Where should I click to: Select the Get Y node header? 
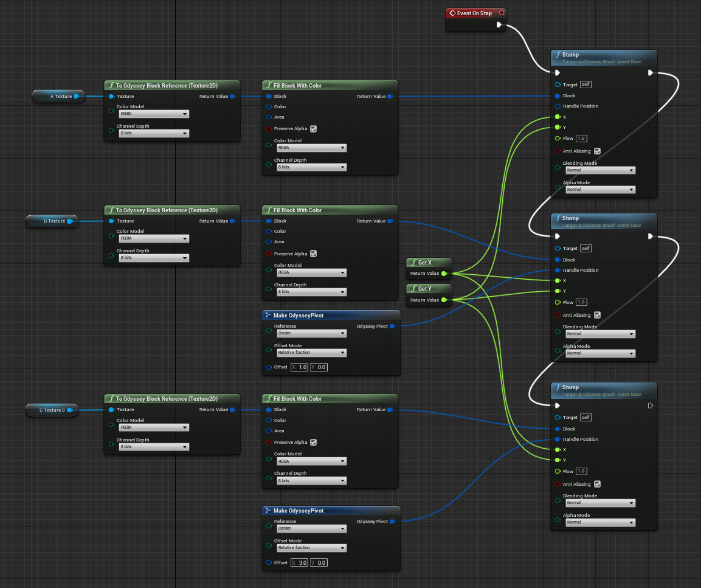[424, 289]
